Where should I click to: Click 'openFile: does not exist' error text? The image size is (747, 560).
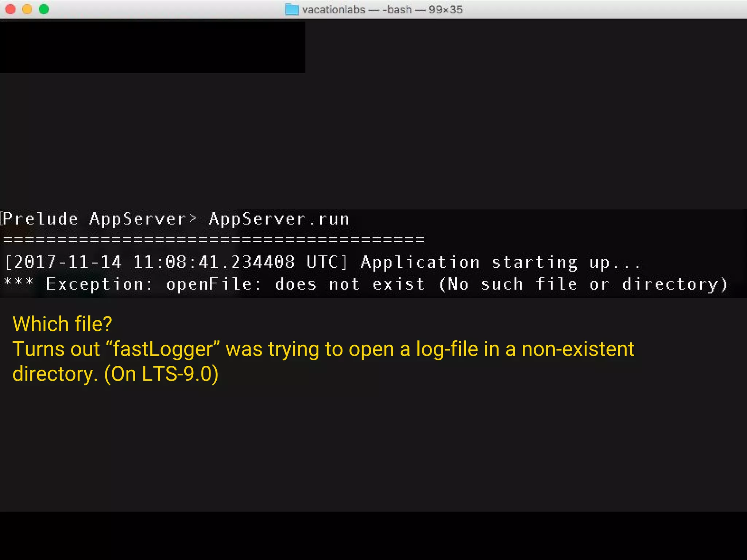click(296, 284)
